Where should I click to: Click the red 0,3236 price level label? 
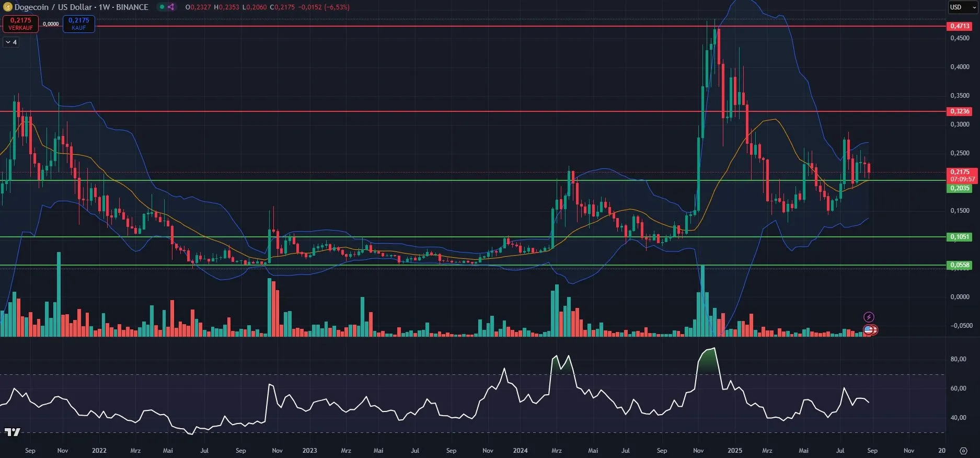[960, 111]
